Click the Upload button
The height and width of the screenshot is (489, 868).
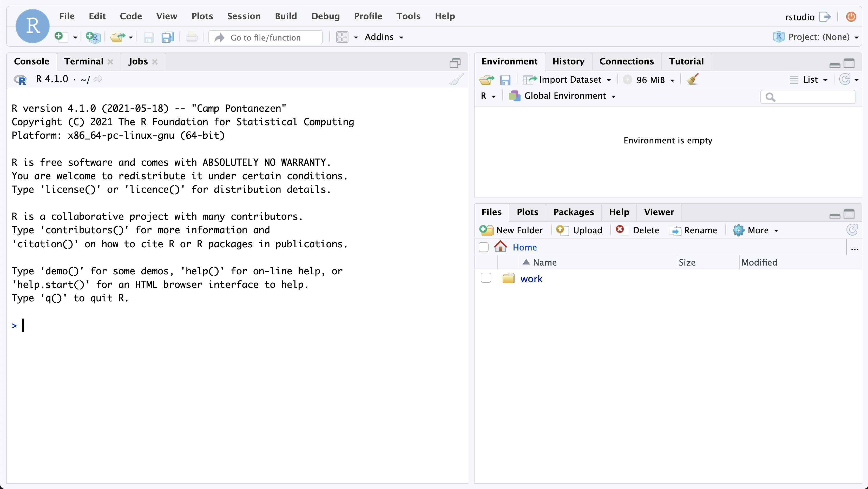[579, 230]
